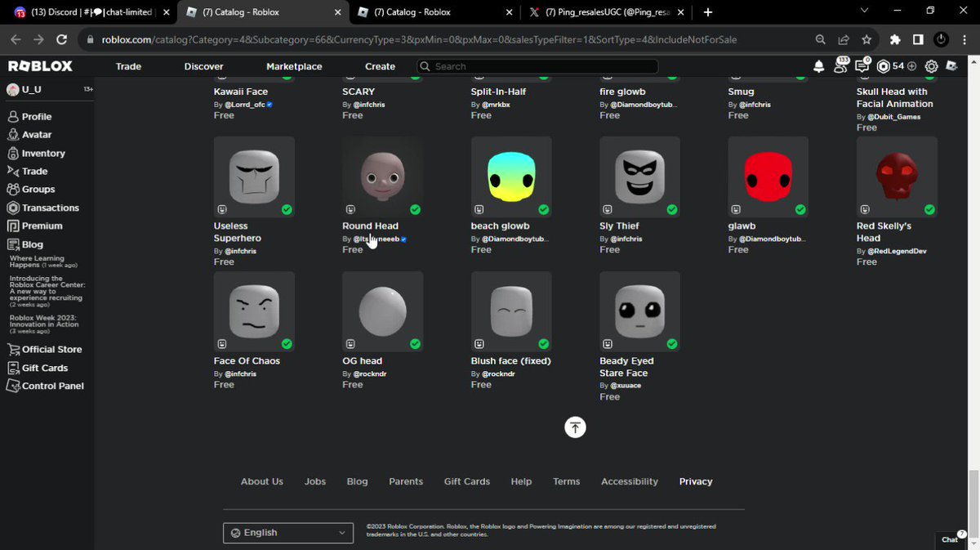Click the SCARY item title
The width and height of the screenshot is (980, 550).
tap(359, 92)
